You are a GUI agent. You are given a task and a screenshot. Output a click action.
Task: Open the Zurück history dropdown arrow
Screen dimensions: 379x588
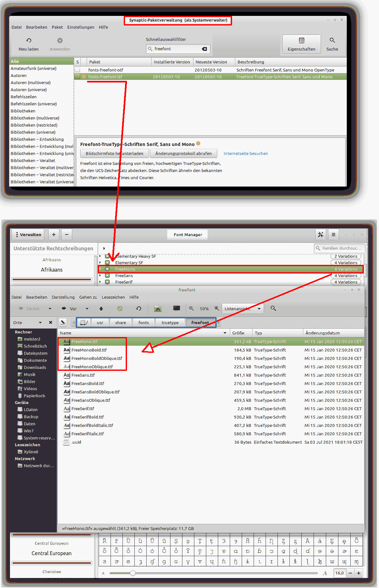(50, 309)
